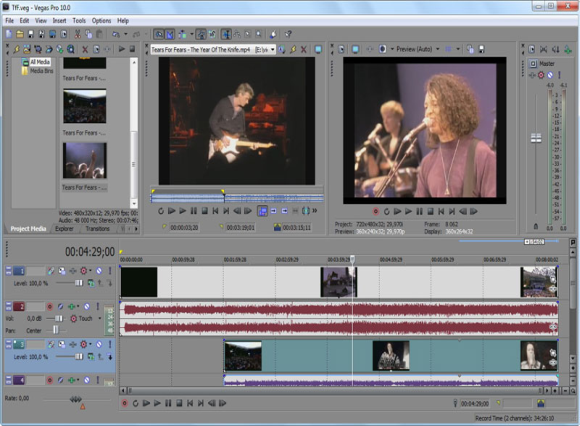
Task: Expand Undo history dropdown arrow
Action: point(126,34)
